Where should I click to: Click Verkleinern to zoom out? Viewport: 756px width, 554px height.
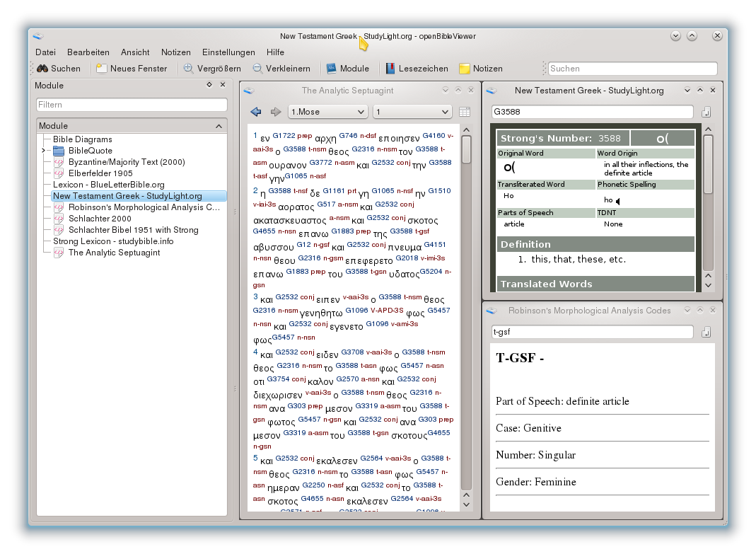tap(282, 69)
